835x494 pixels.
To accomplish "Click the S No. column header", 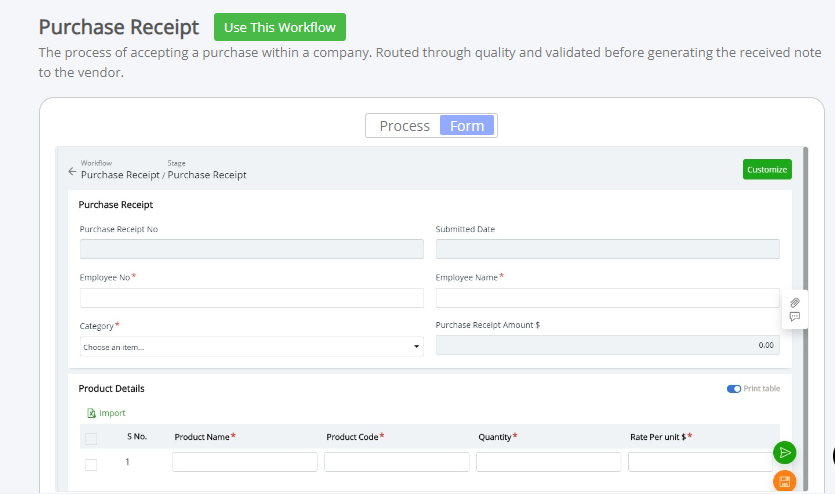I will pyautogui.click(x=137, y=437).
